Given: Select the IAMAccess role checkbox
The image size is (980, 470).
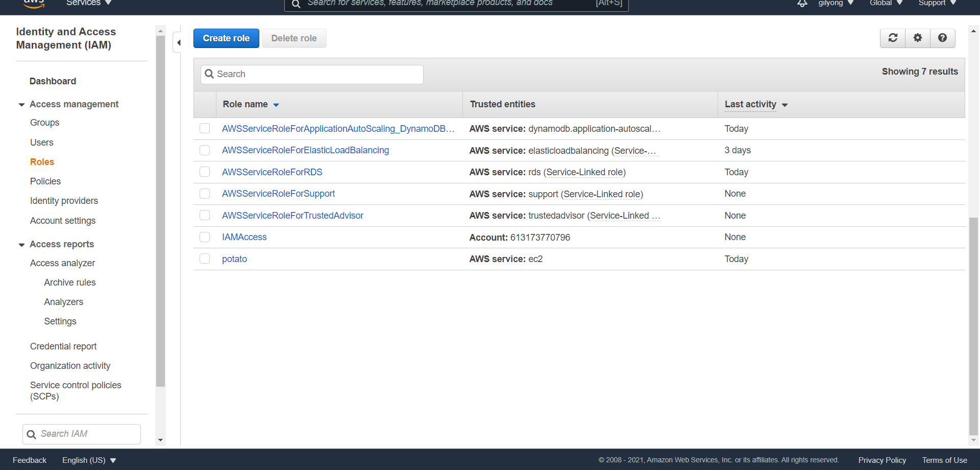Looking at the screenshot, I should point(205,237).
